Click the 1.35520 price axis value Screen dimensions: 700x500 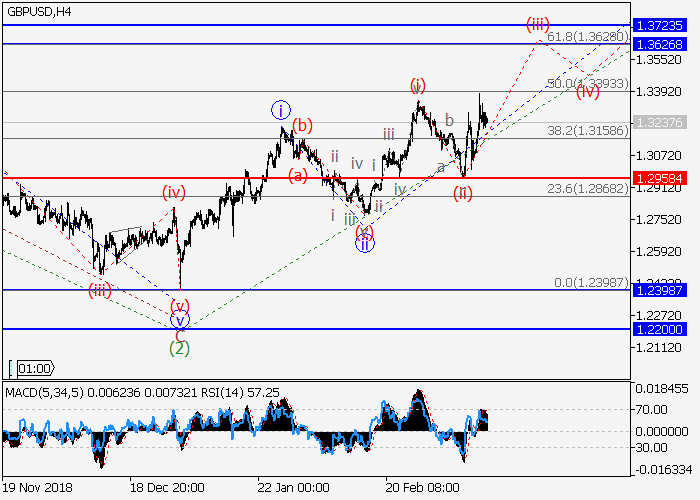point(659,59)
